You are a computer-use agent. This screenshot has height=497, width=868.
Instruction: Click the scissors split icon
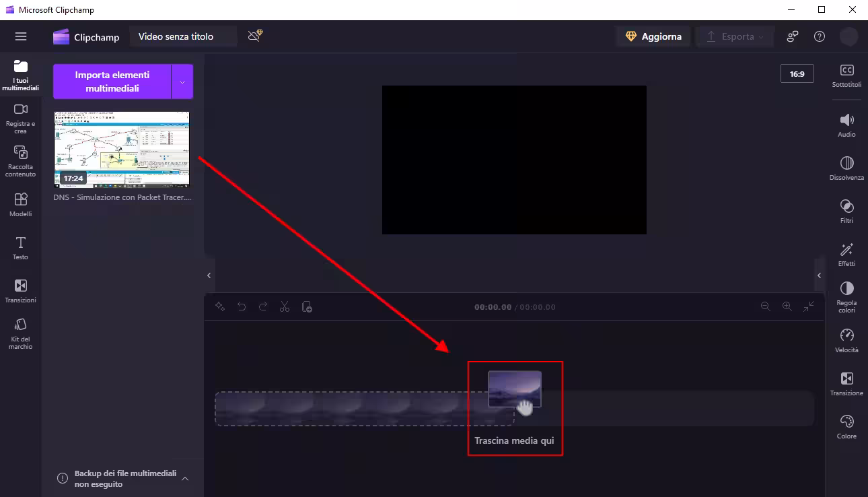click(285, 307)
